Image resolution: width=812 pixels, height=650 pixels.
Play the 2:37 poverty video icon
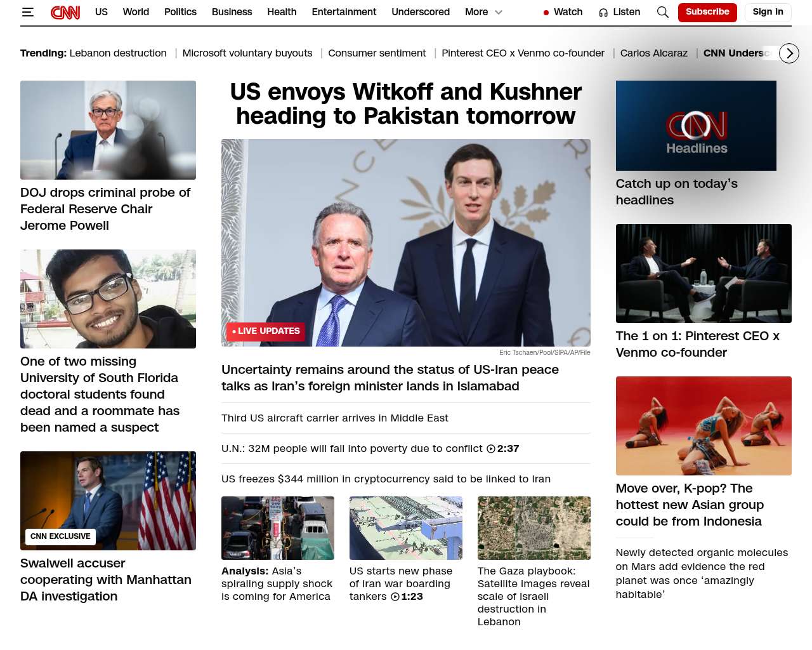coord(491,449)
